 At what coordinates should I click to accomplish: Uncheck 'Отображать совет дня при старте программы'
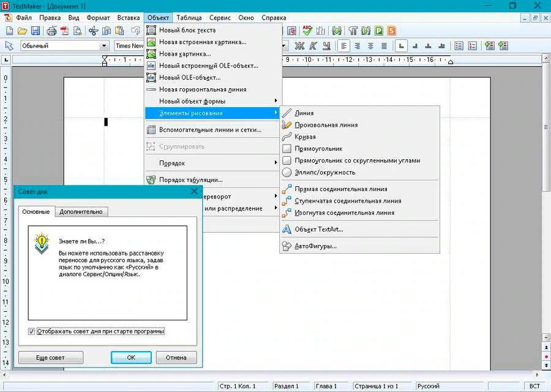[x=31, y=331]
